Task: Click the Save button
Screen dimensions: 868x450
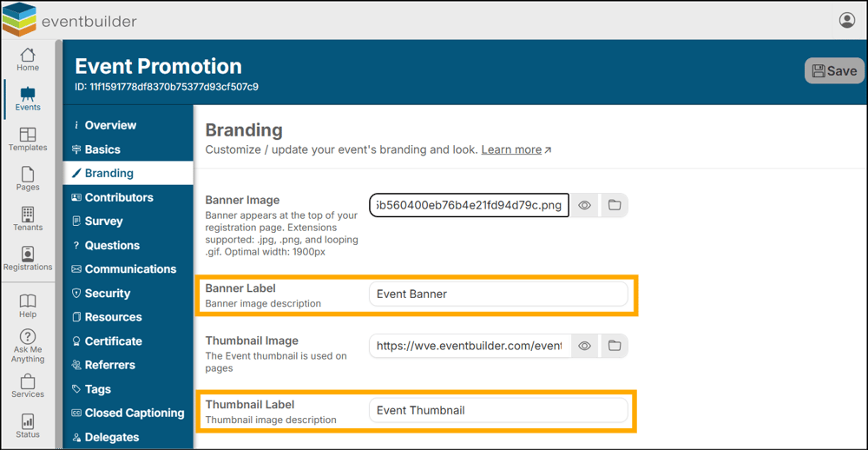Action: coord(834,71)
